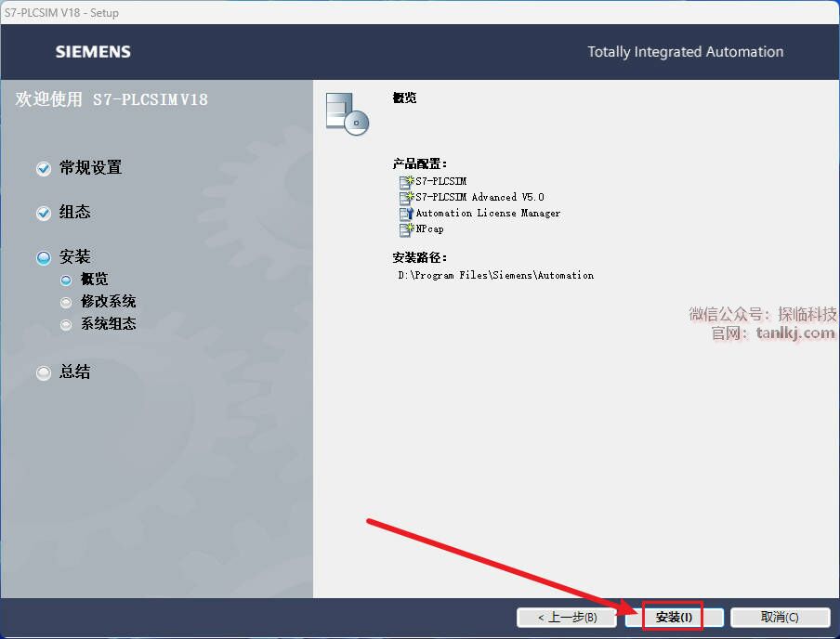Screen dimensions: 840x639
Task: Click the S7-PLCSIM V18 - Setup title bar
Action: [420, 12]
